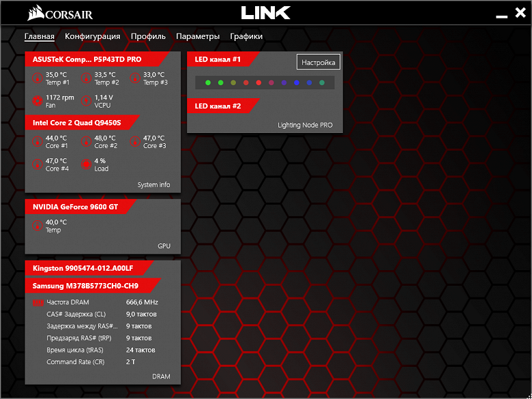This screenshot has height=399, width=532.
Task: Click the CPU Load chip icon
Action: coord(86,164)
